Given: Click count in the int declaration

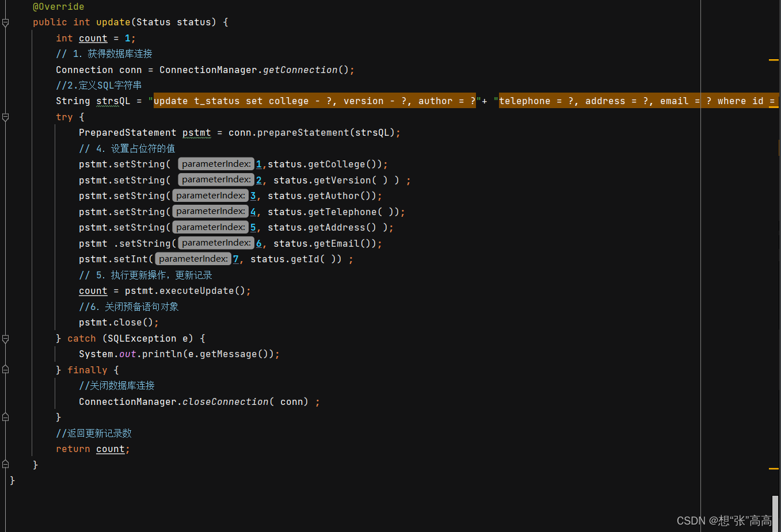Looking at the screenshot, I should [x=93, y=39].
